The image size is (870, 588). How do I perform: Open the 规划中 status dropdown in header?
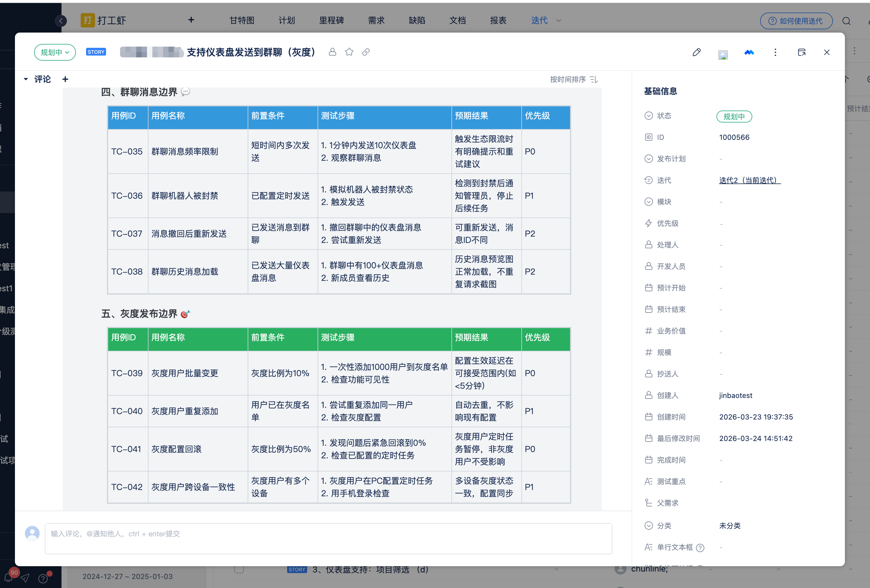click(55, 52)
